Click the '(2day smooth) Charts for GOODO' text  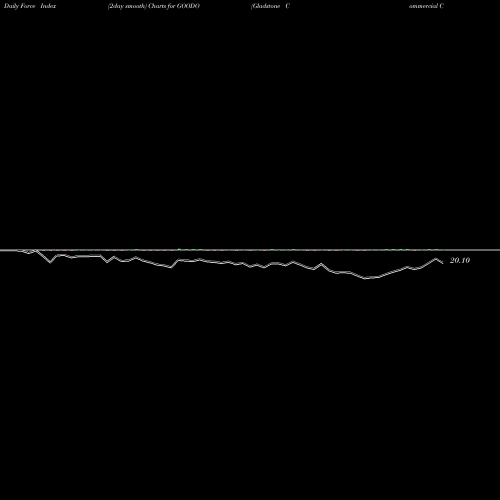(154, 6)
